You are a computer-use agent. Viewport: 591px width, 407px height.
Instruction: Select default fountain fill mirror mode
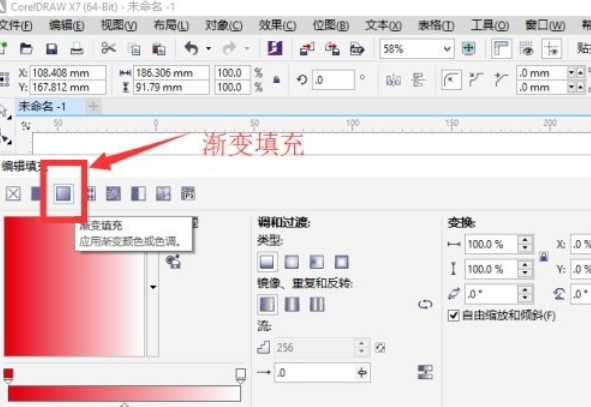[267, 304]
